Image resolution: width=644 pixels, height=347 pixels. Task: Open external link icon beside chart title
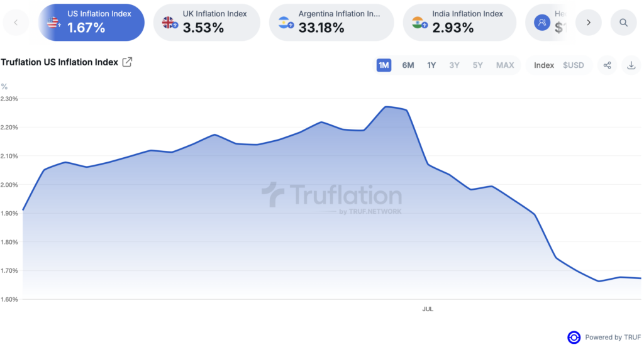click(x=127, y=62)
